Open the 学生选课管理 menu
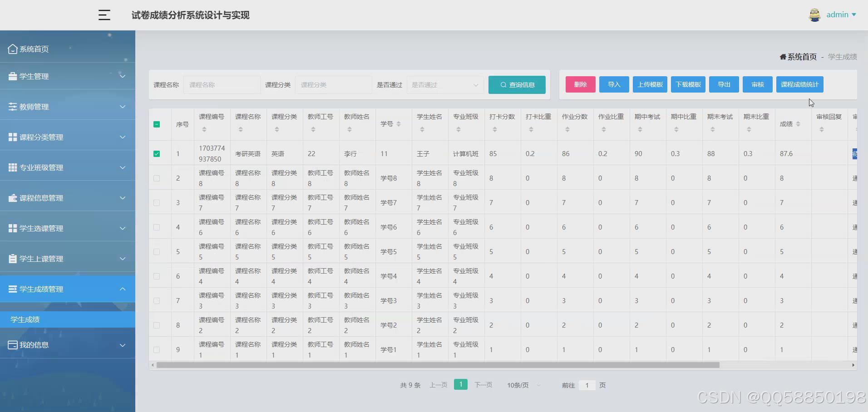Screen dimensions: 868x412 pos(68,228)
